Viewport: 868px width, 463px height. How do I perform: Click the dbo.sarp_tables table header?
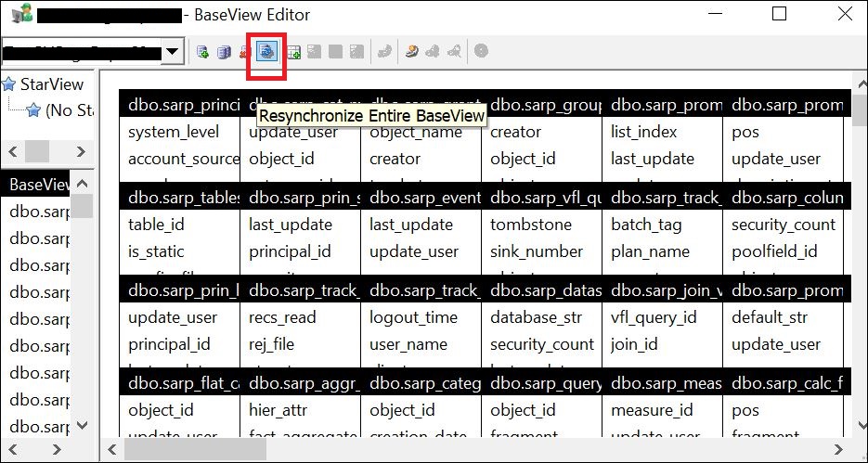tap(180, 197)
